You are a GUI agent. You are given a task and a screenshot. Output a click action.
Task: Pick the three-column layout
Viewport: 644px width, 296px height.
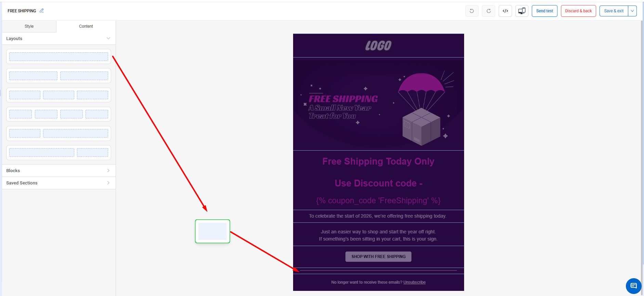pyautogui.click(x=58, y=95)
